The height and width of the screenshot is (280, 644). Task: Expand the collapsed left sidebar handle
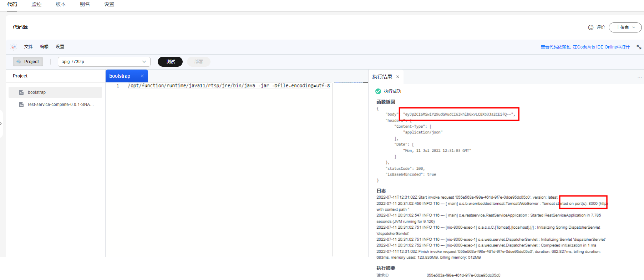coord(1,124)
